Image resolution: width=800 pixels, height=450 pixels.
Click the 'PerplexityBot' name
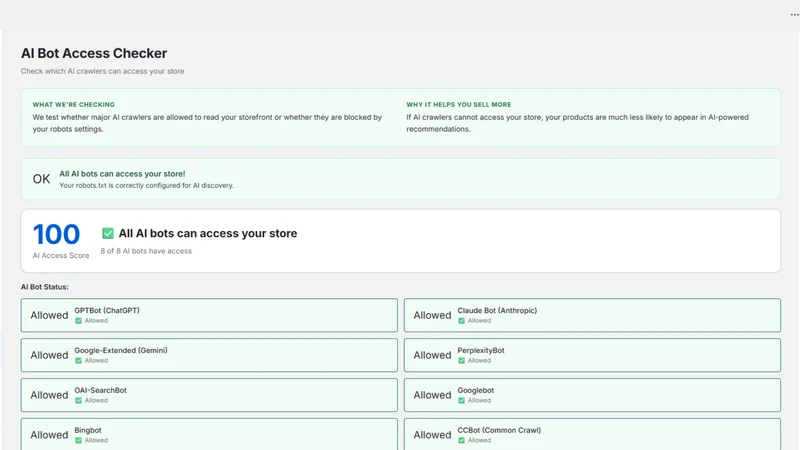point(481,351)
